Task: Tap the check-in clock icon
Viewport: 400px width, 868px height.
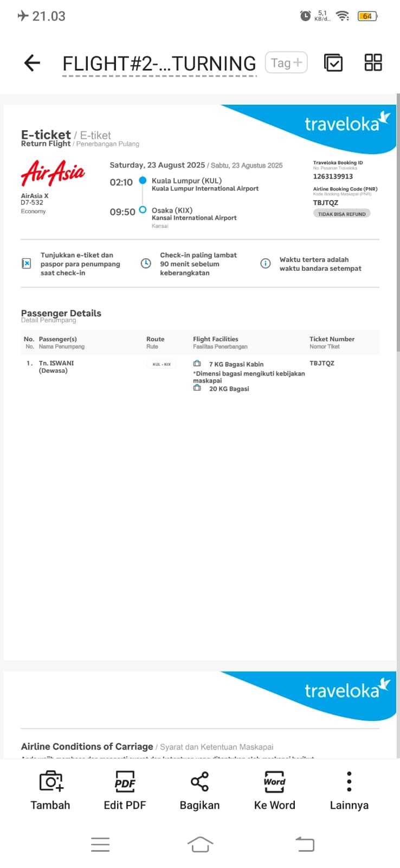Action: (x=146, y=264)
